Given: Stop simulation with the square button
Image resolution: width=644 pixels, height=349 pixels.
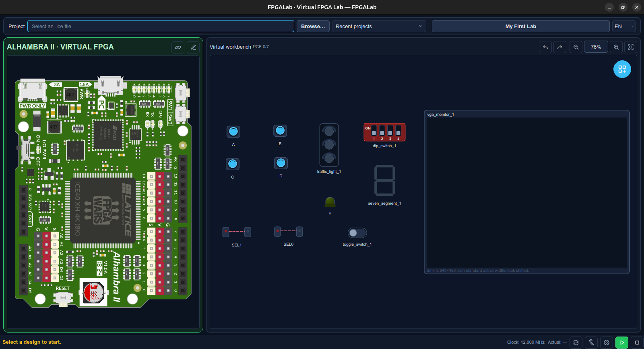Looking at the screenshot, I should (x=637, y=343).
